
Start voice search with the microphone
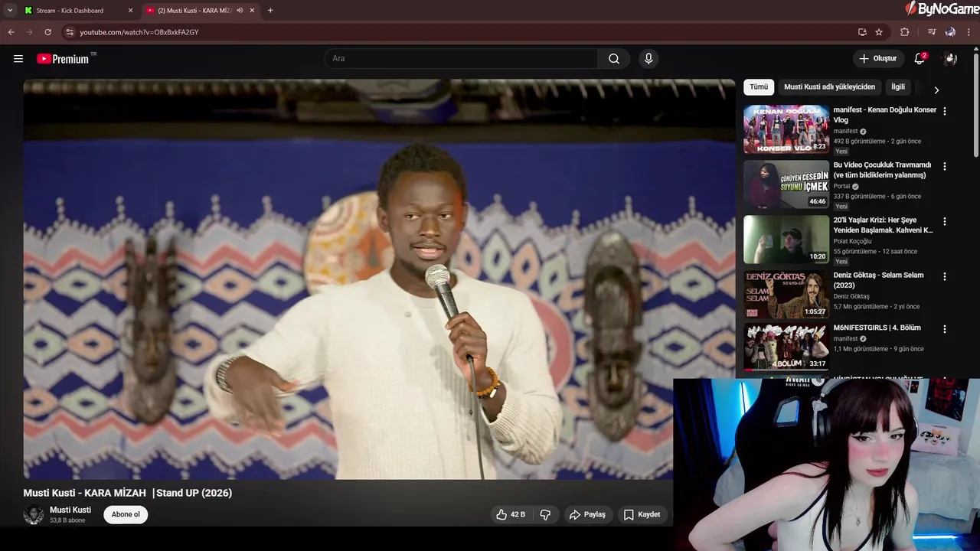[648, 59]
